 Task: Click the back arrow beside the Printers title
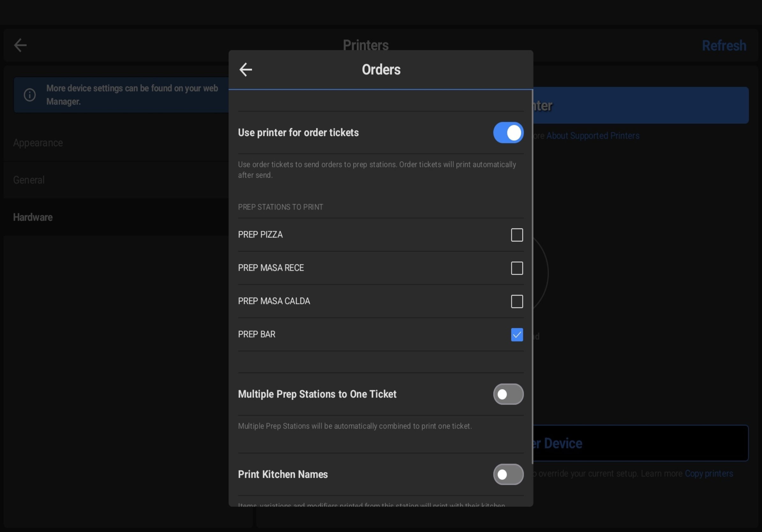tap(20, 45)
